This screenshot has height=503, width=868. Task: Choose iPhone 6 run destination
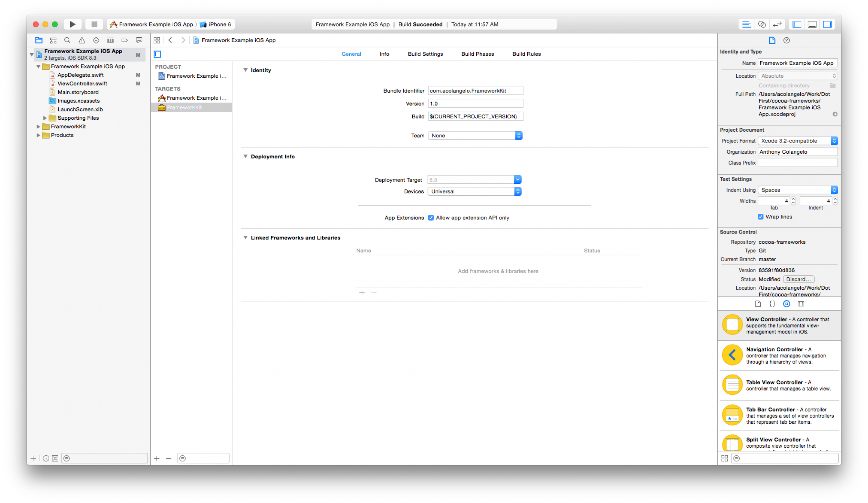pos(216,24)
